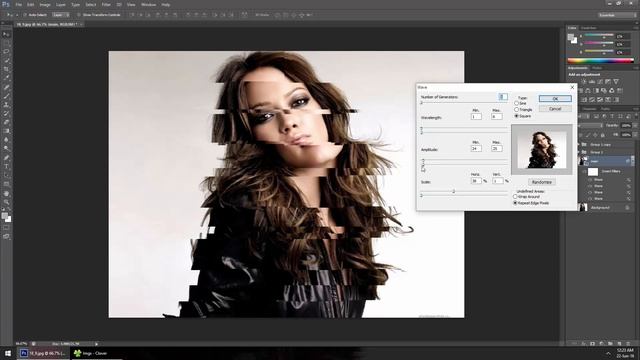This screenshot has width=640, height=360.
Task: Choose Sine wave type
Action: 516,104
